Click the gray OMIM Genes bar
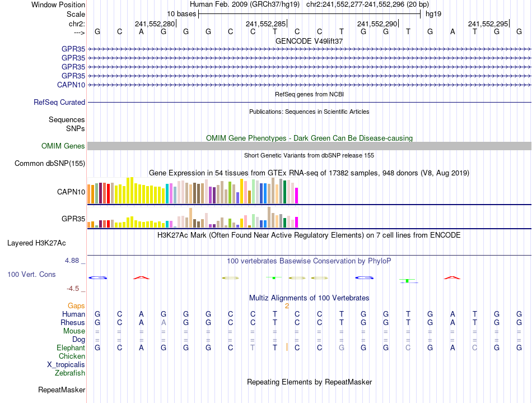The image size is (532, 403). click(309, 146)
